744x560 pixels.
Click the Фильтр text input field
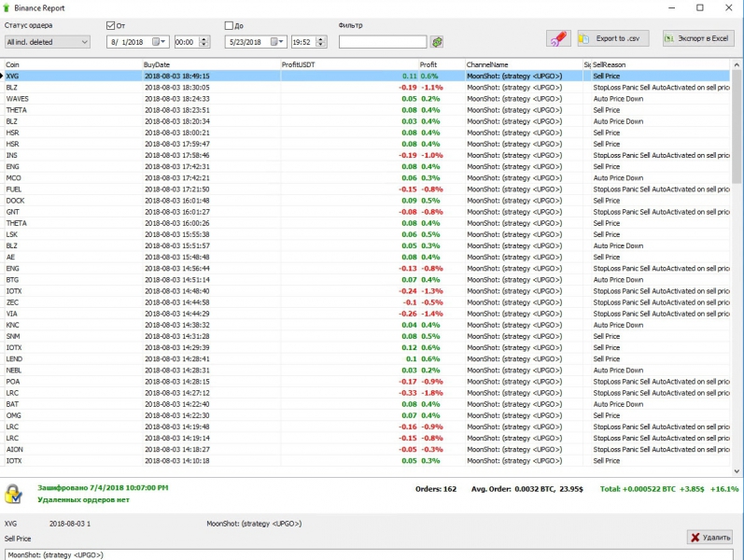pos(383,42)
